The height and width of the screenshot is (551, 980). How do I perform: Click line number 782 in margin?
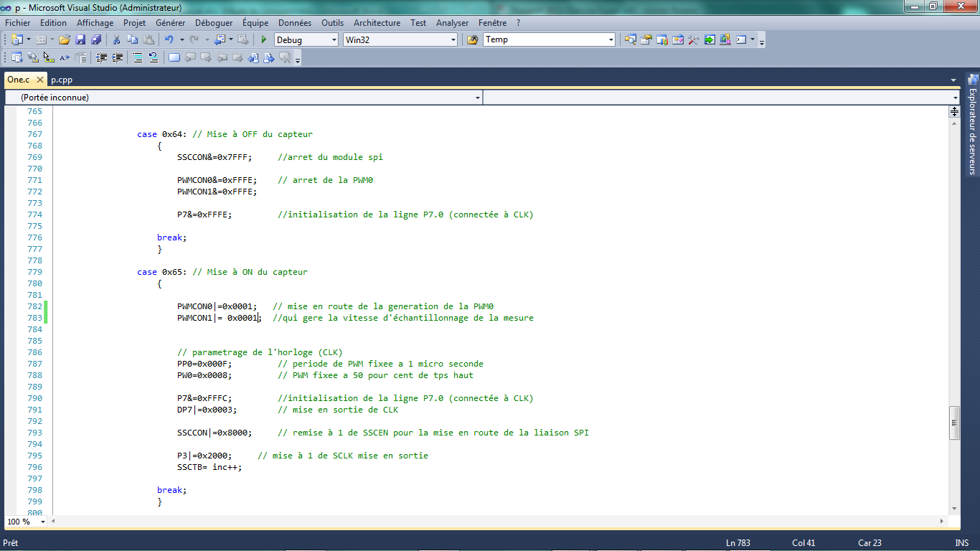coord(34,306)
